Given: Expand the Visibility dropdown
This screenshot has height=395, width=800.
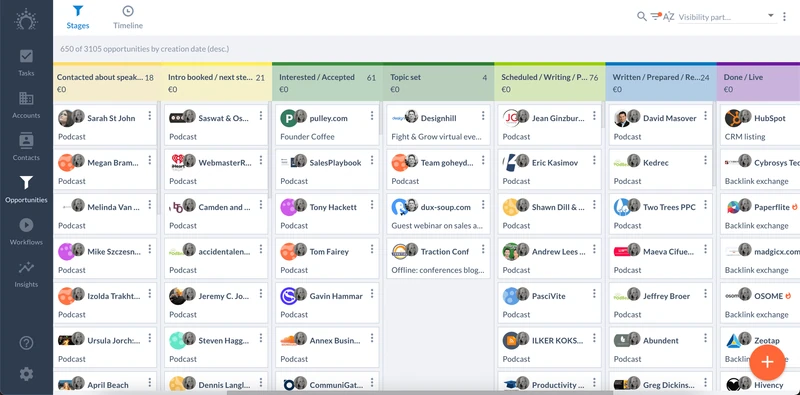Looking at the screenshot, I should pyautogui.click(x=727, y=17).
